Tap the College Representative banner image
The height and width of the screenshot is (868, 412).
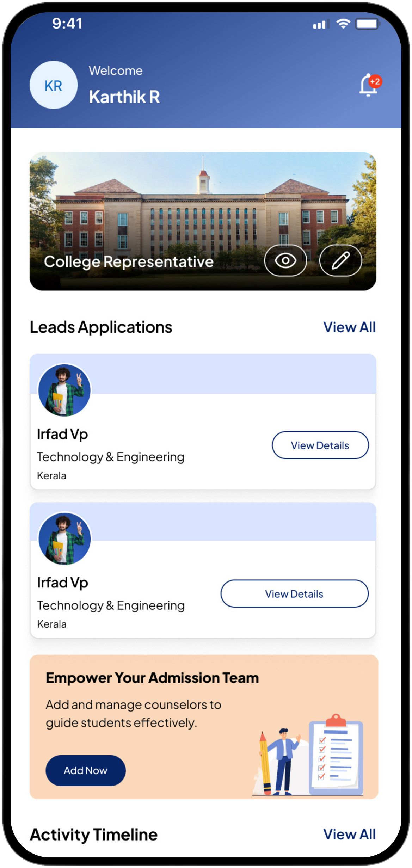(x=203, y=204)
